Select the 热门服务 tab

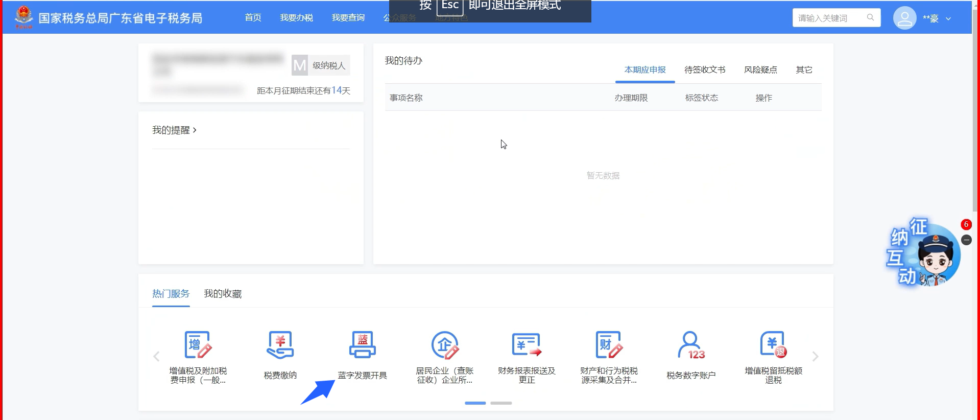pos(171,294)
